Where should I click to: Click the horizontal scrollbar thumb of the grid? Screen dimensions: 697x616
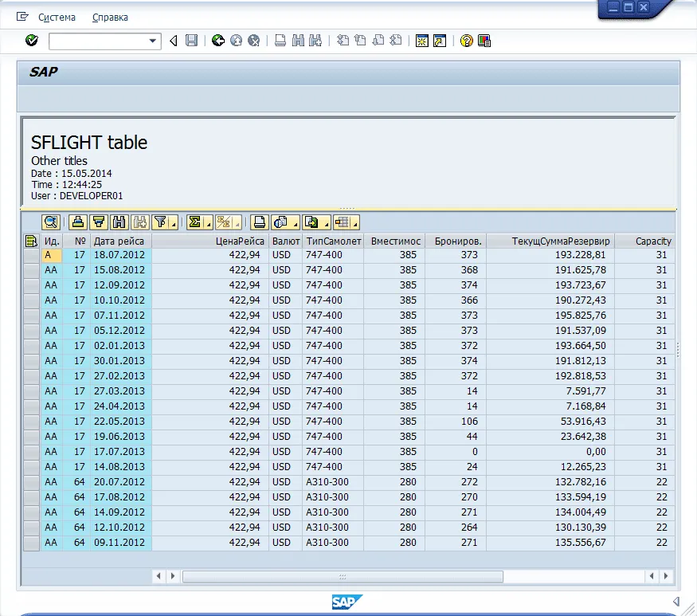tap(343, 576)
